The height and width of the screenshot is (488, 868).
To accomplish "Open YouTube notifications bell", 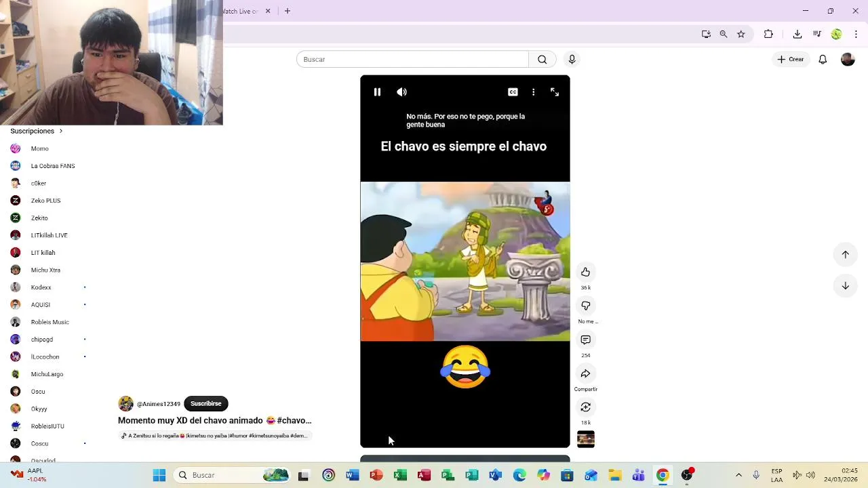I will point(823,60).
